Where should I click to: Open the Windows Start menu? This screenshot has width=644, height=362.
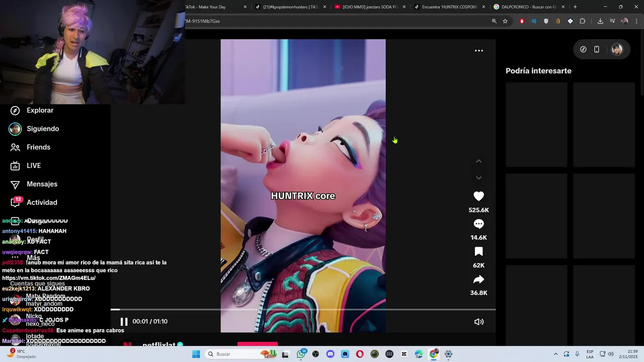[x=196, y=354]
